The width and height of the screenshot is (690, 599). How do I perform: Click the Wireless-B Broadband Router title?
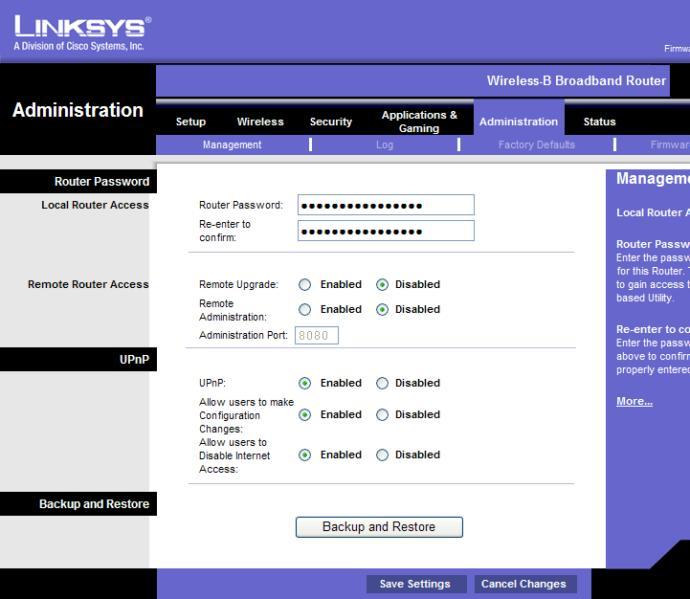coord(576,81)
